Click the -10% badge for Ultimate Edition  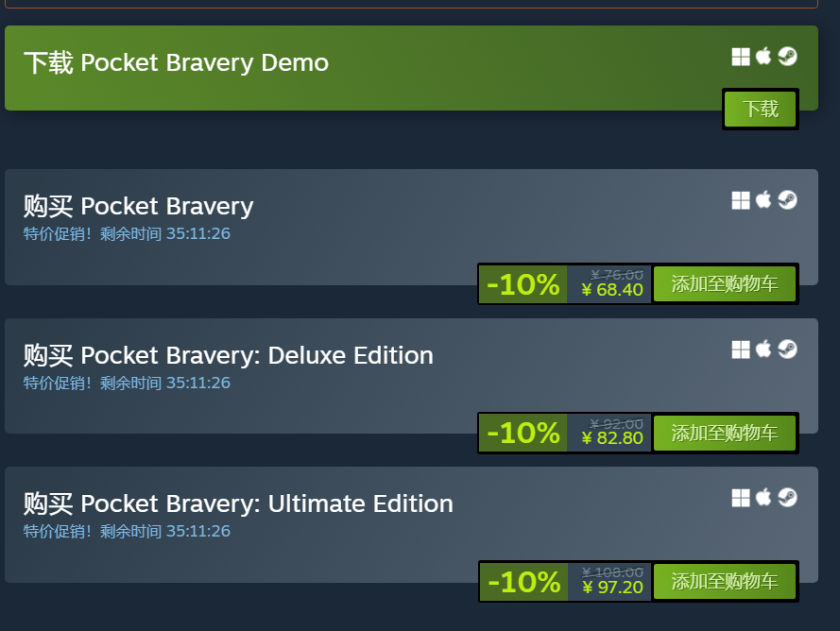tap(524, 581)
